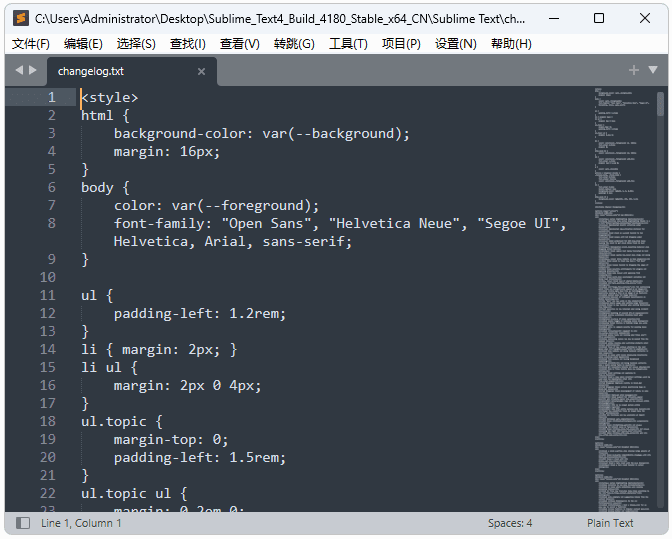Open the 工具(T) menu
This screenshot has height=539, width=672.
(348, 44)
